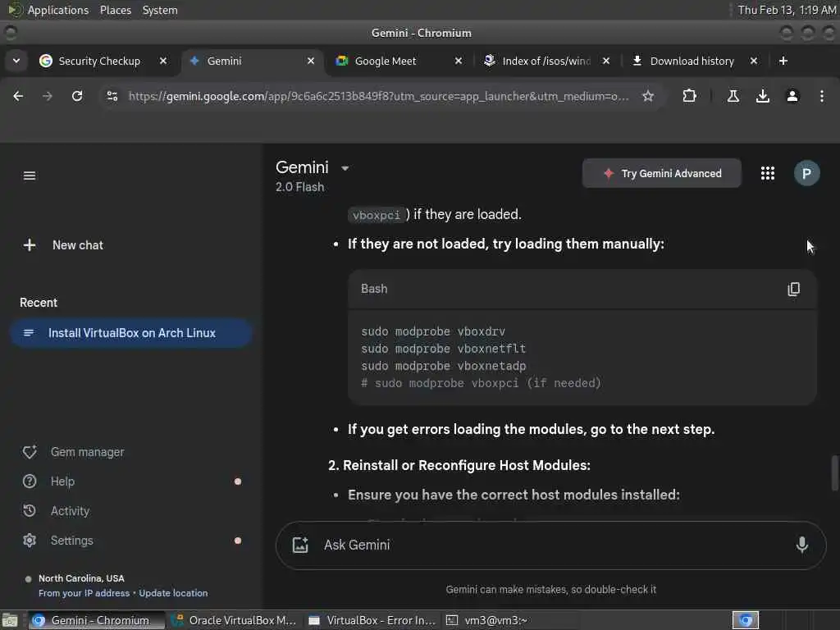Click the upload image icon in prompt box
840x630 pixels.
[300, 545]
